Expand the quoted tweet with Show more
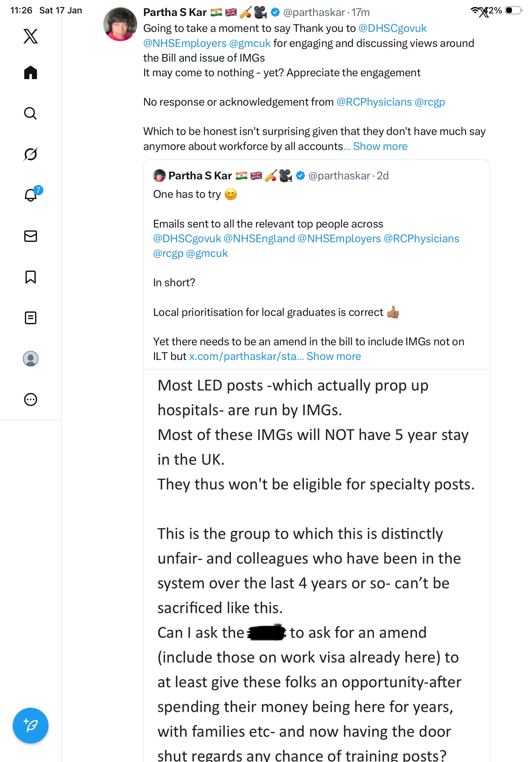 (x=333, y=356)
